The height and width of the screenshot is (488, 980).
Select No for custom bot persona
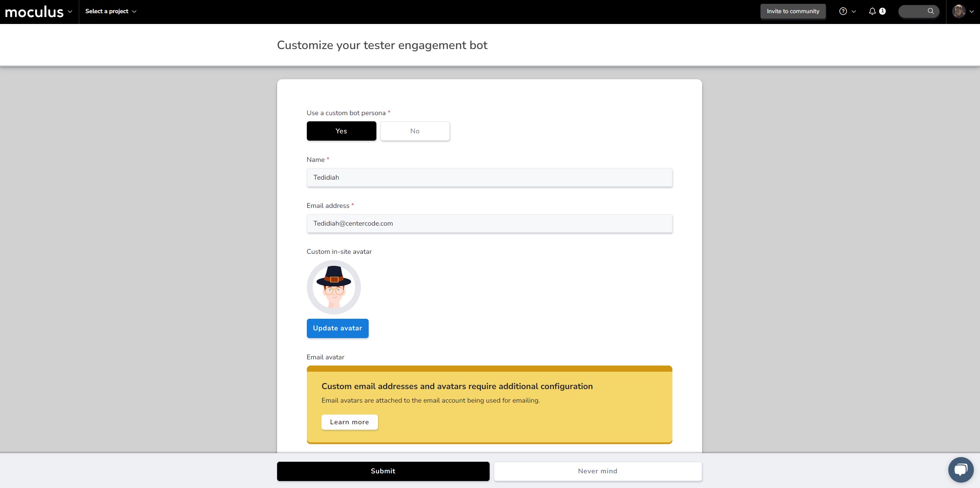click(x=415, y=131)
